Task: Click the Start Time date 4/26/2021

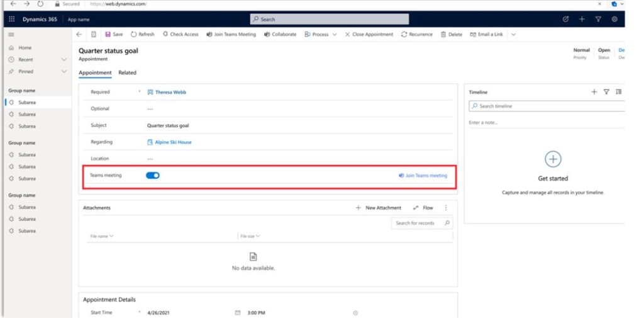Action: (158, 313)
